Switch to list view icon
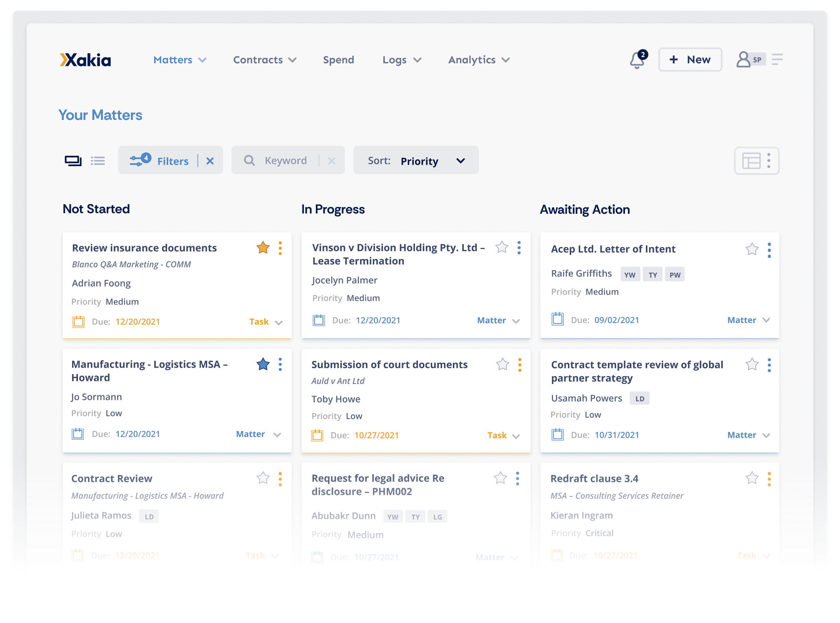840x623 pixels. tap(98, 161)
